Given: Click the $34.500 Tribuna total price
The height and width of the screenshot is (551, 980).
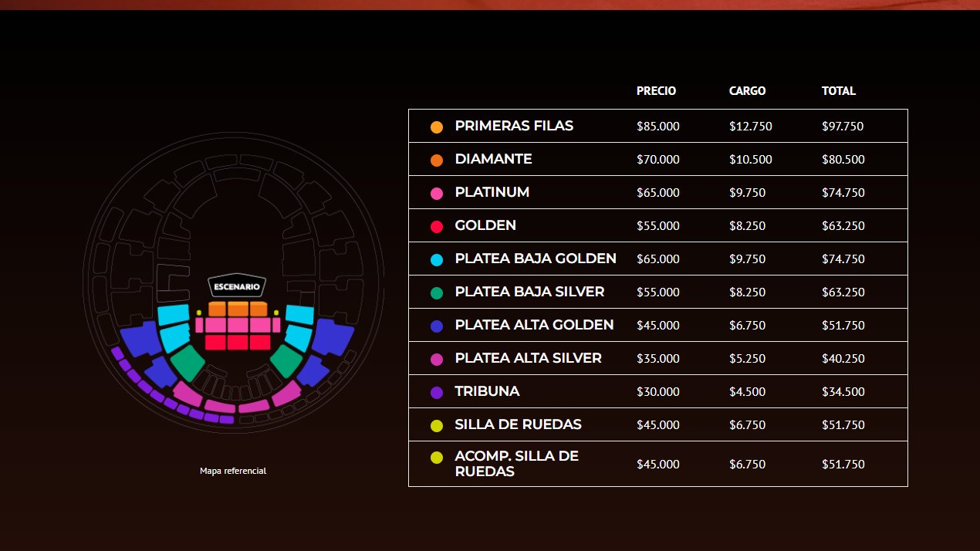Looking at the screenshot, I should [x=843, y=392].
